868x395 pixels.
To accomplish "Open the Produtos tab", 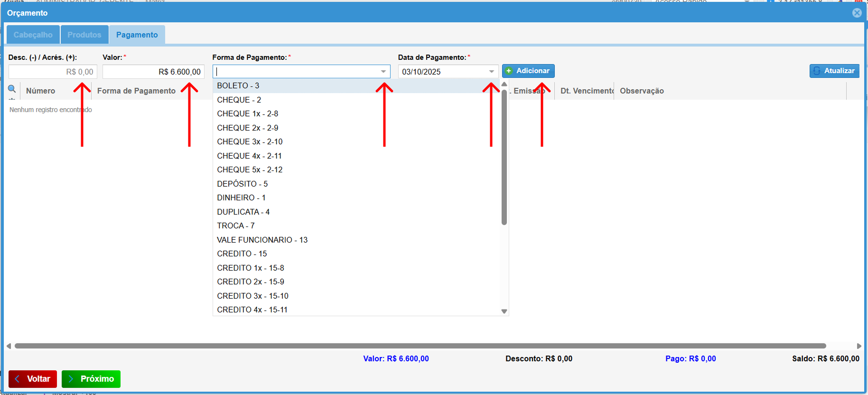I will 84,35.
